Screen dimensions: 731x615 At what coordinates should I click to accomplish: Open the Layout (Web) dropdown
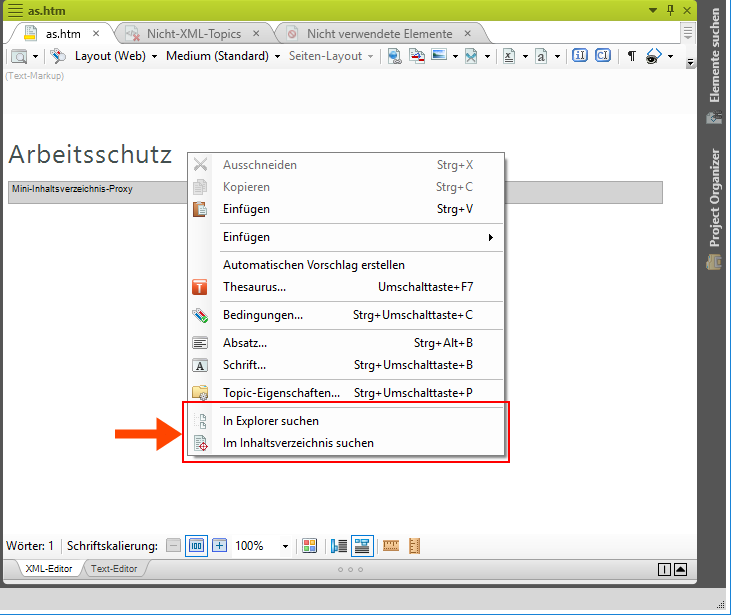coord(116,56)
